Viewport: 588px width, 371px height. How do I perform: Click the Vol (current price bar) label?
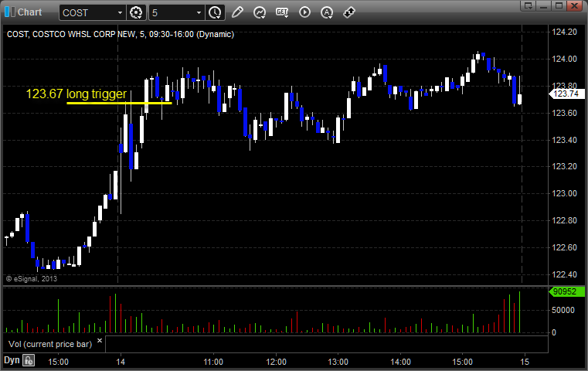point(50,344)
